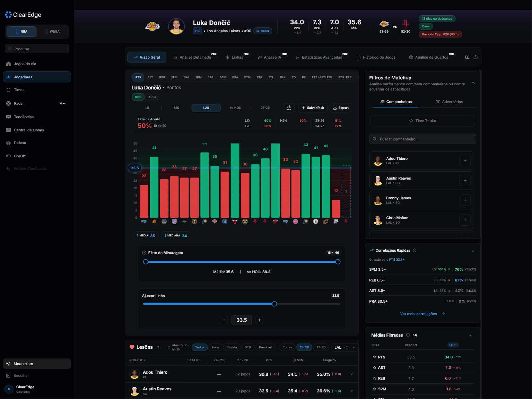Open Central de Linhas in sidebar
Image resolution: width=532 pixels, height=399 pixels.
(x=37, y=130)
